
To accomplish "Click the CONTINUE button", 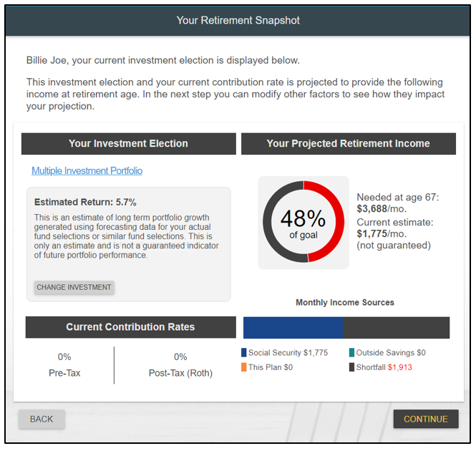I will (425, 419).
